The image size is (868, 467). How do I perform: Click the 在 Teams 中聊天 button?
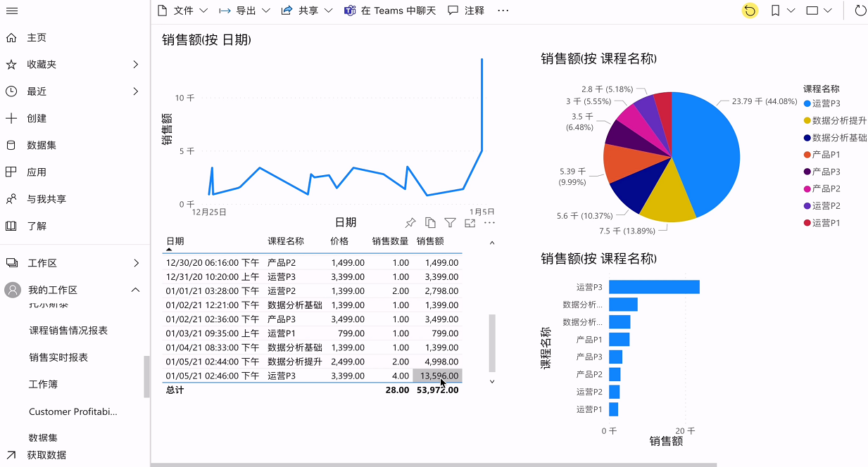click(x=390, y=11)
